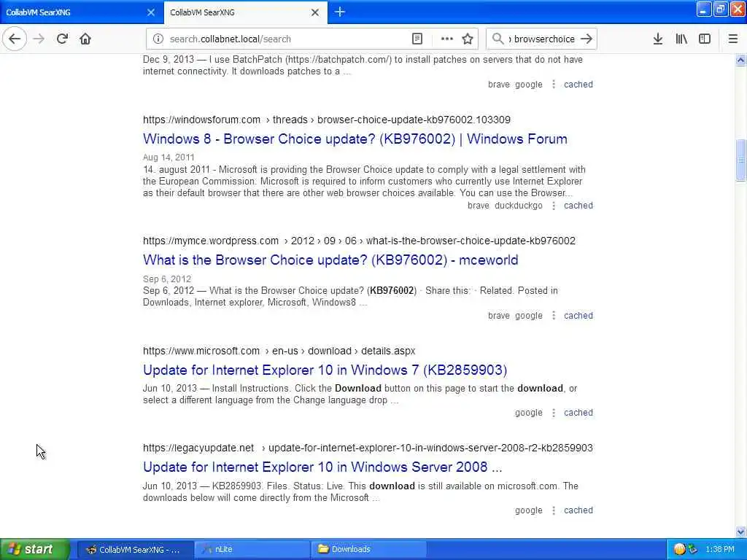Bookmark this page with the star

click(468, 39)
